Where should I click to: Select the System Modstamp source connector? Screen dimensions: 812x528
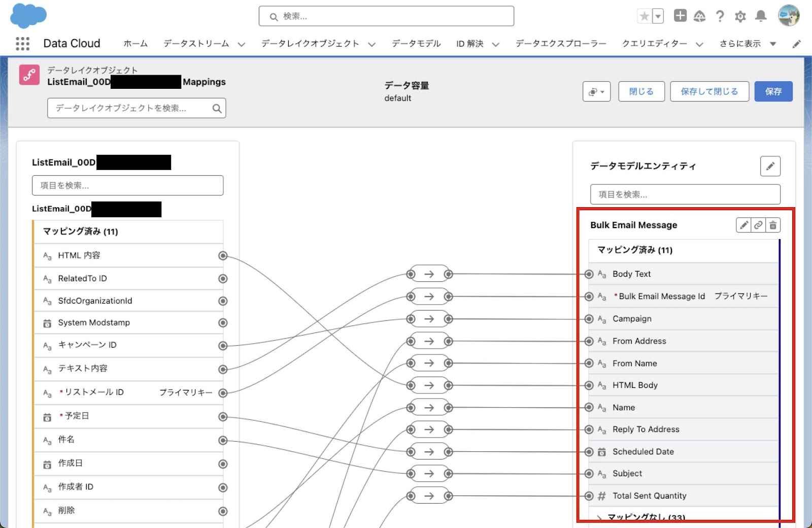tap(223, 323)
